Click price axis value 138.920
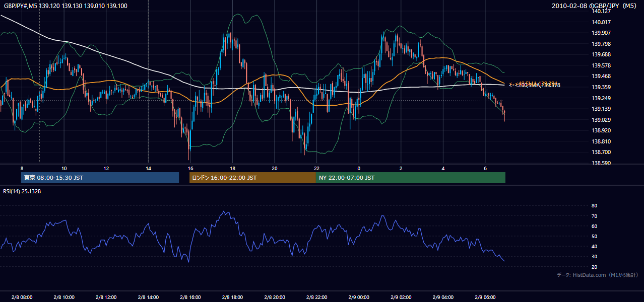 pyautogui.click(x=602, y=130)
